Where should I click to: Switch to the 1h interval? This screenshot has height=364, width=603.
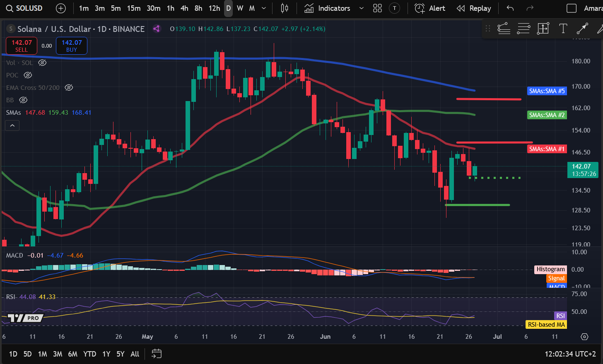(171, 8)
